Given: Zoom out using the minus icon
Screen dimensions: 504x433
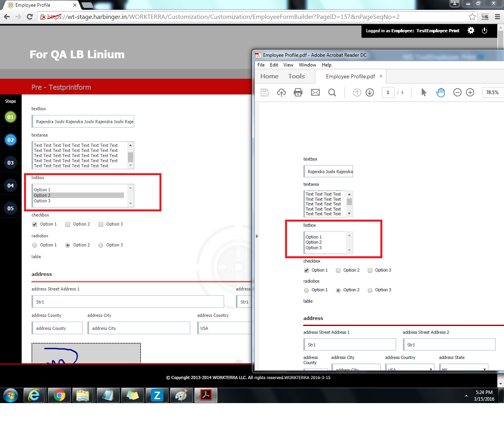Looking at the screenshot, I should (457, 93).
